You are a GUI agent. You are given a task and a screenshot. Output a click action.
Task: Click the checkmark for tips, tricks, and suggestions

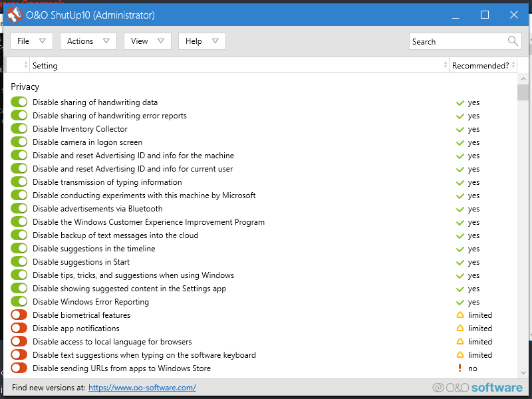(x=460, y=275)
